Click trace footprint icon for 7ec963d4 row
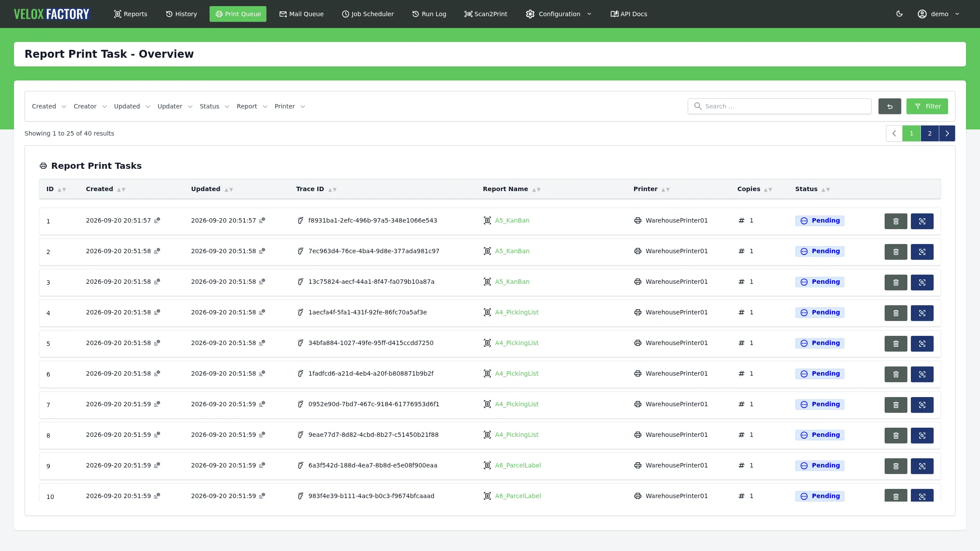The height and width of the screenshot is (551, 980). (x=301, y=251)
